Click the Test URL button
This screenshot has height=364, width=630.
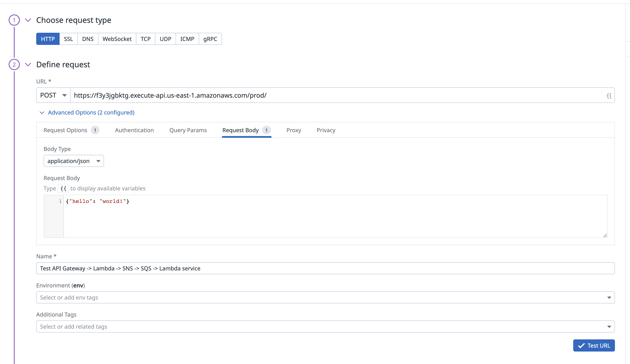[x=594, y=345]
